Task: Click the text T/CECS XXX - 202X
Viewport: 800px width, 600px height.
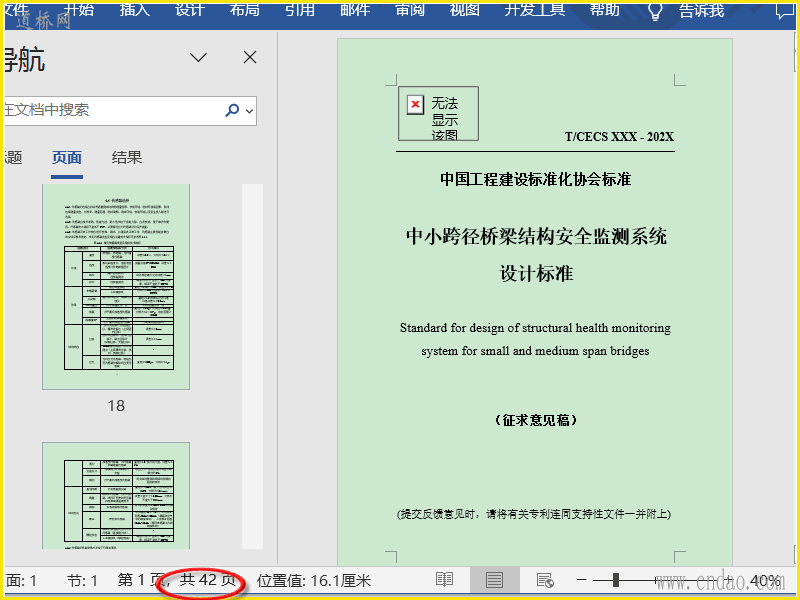Action: pyautogui.click(x=619, y=137)
